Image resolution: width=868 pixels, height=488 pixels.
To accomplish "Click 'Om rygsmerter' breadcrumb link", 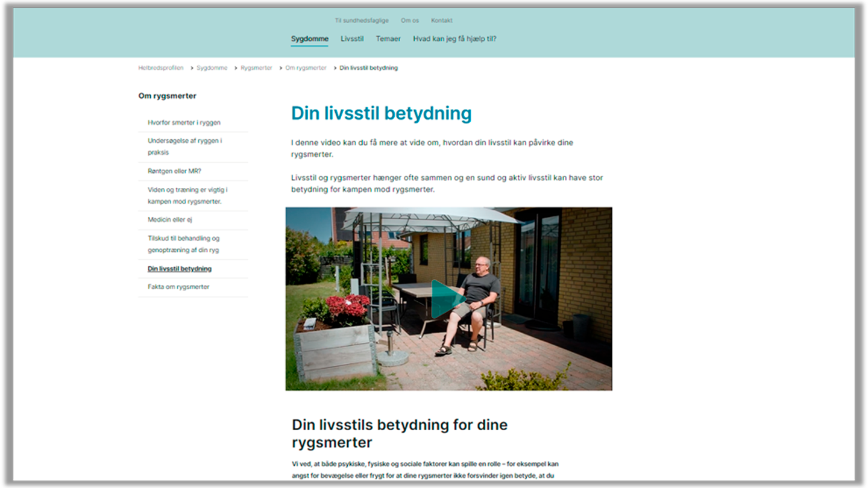I will click(x=306, y=68).
